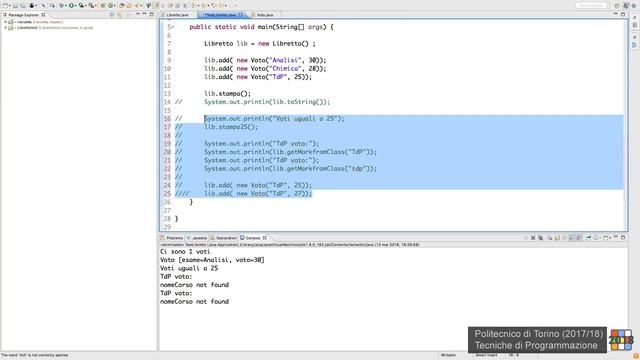Image resolution: width=640 pixels, height=360 pixels.
Task: Maximize the Package Explorer view
Action: (x=151, y=14)
